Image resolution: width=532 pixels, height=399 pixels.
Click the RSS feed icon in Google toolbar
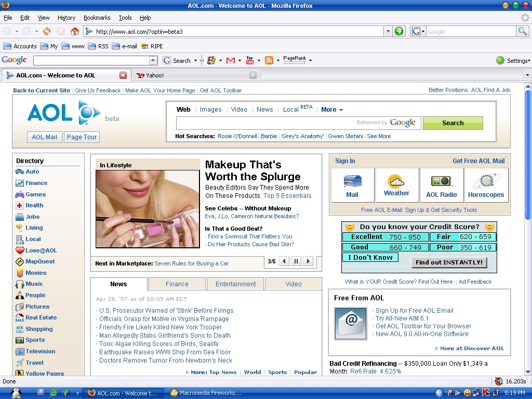tap(269, 60)
